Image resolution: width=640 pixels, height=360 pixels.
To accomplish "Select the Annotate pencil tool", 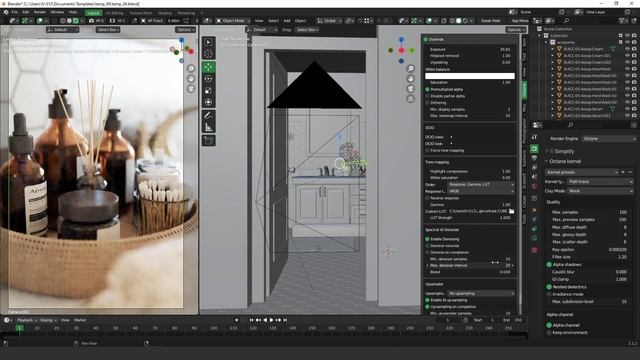I will pyautogui.click(x=209, y=116).
